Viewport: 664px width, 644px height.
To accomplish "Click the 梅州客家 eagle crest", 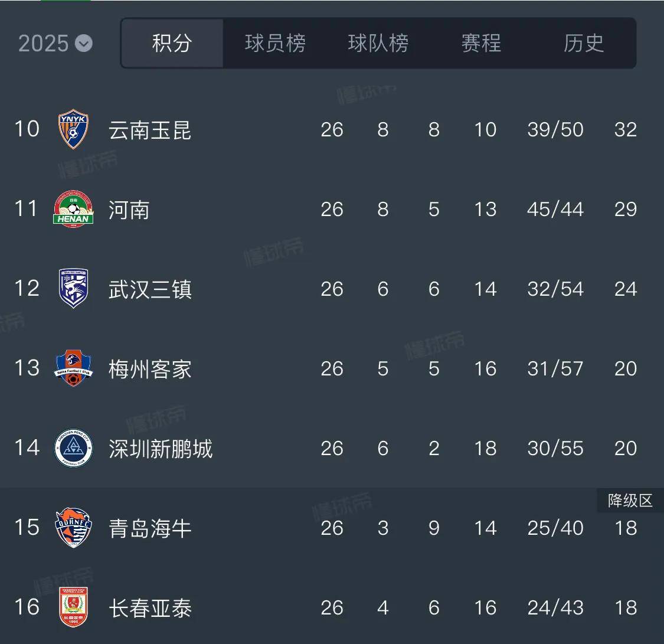I will pos(72,368).
